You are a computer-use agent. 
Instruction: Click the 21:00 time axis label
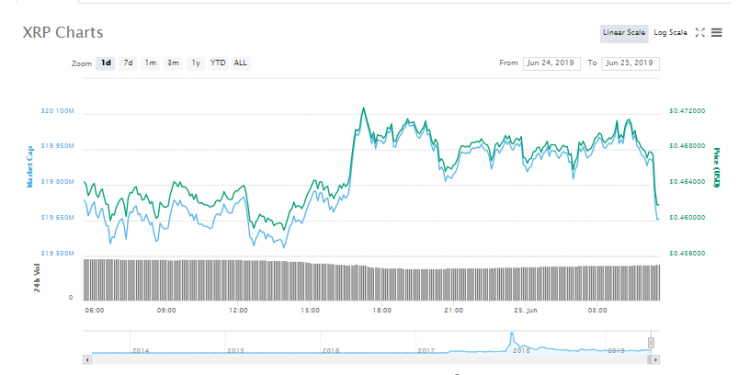pyautogui.click(x=453, y=310)
